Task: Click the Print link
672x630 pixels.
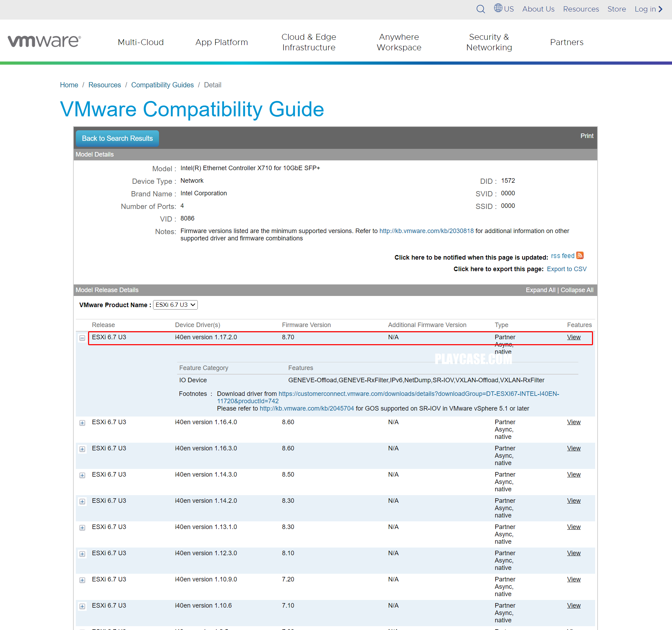Action: pos(587,136)
